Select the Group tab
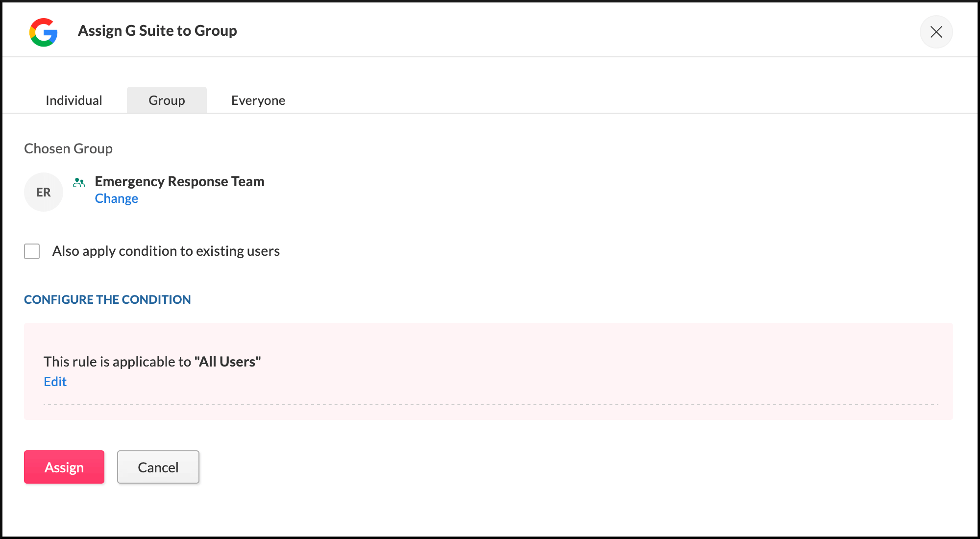 (x=167, y=100)
